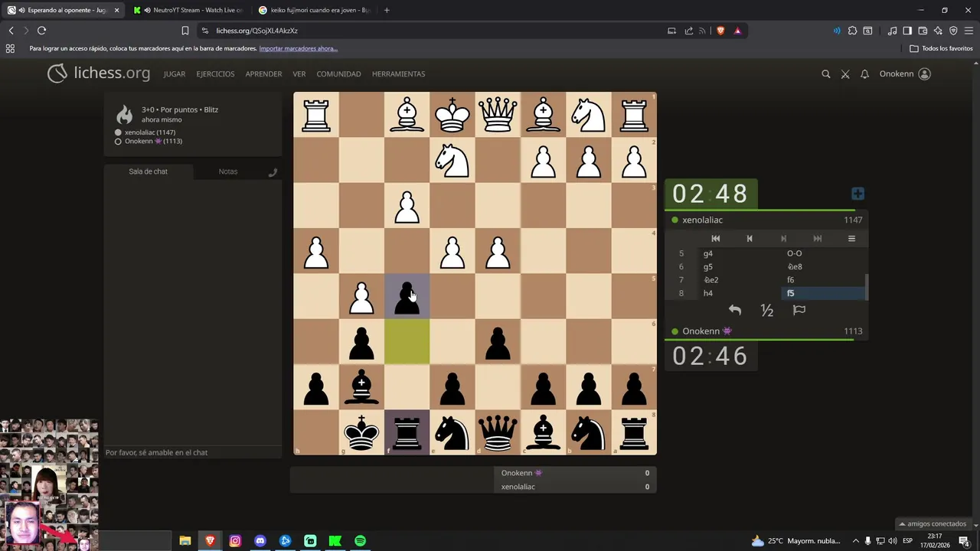Open Discord from taskbar
980x551 pixels.
pyautogui.click(x=260, y=541)
